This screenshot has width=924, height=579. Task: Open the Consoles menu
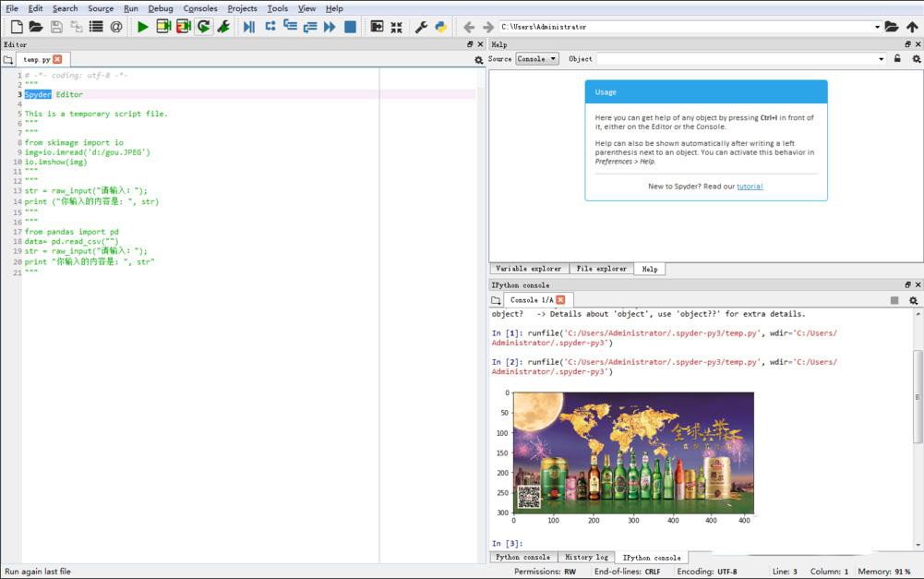tap(200, 8)
